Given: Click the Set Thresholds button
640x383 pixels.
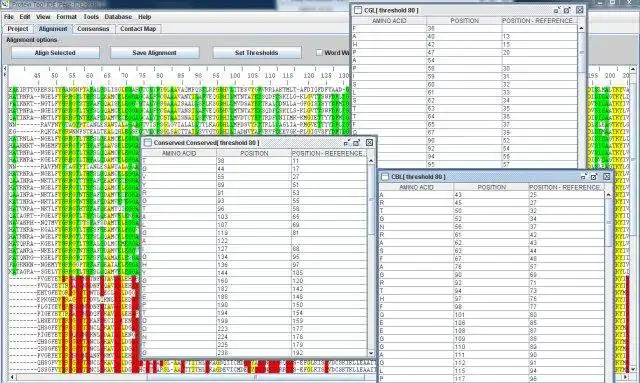Looking at the screenshot, I should (x=257, y=53).
